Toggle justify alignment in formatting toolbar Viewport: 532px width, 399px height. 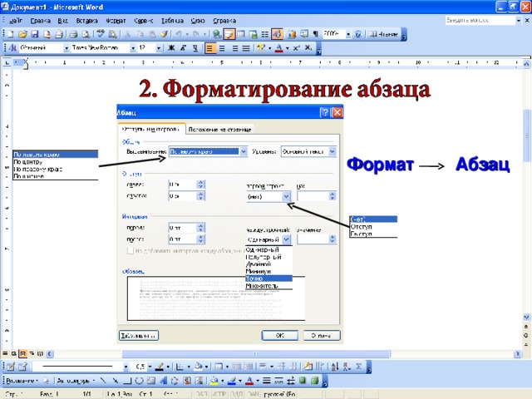coord(246,48)
